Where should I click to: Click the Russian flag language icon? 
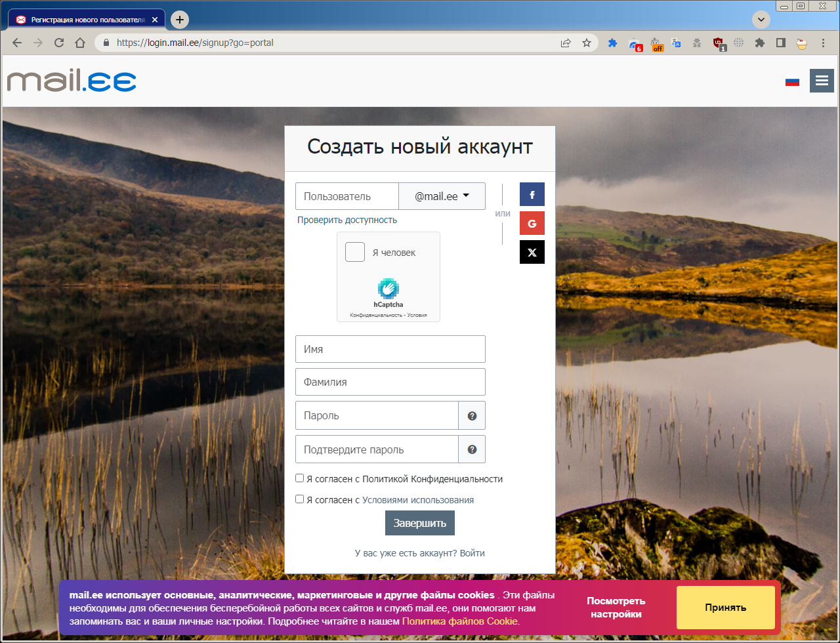tap(792, 81)
